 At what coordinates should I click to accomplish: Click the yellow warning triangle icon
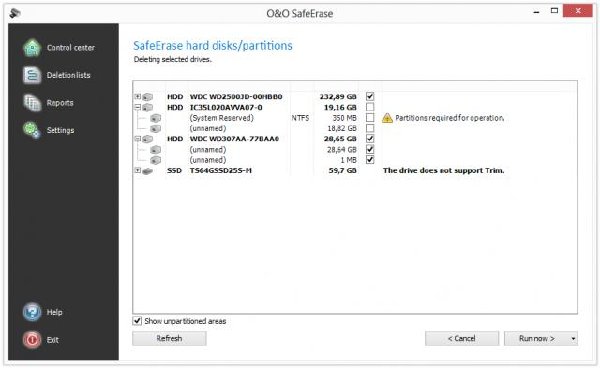point(387,118)
